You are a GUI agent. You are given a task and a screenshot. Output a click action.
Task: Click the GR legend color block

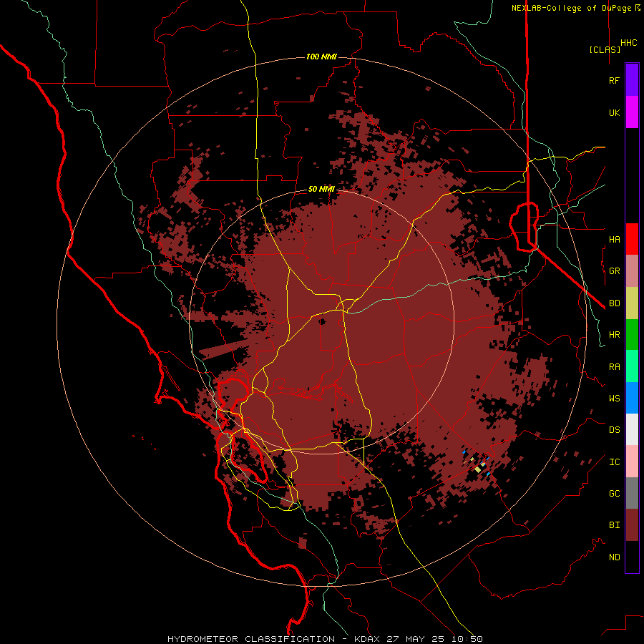tap(632, 271)
